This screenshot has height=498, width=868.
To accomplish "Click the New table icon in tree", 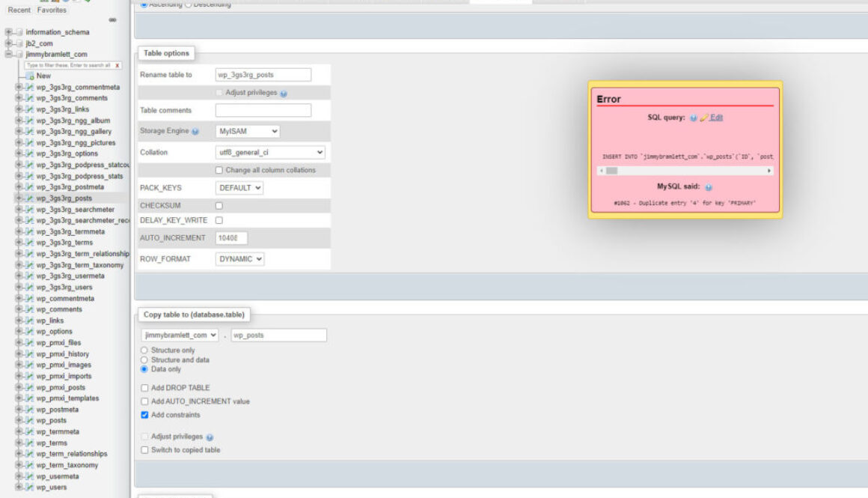I will pos(31,76).
